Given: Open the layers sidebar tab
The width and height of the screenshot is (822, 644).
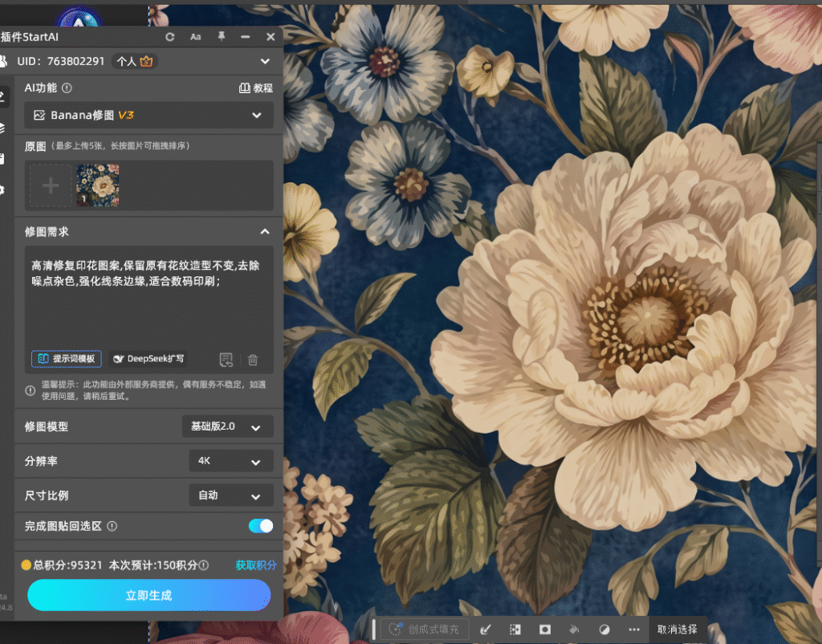Looking at the screenshot, I should tap(2, 128).
